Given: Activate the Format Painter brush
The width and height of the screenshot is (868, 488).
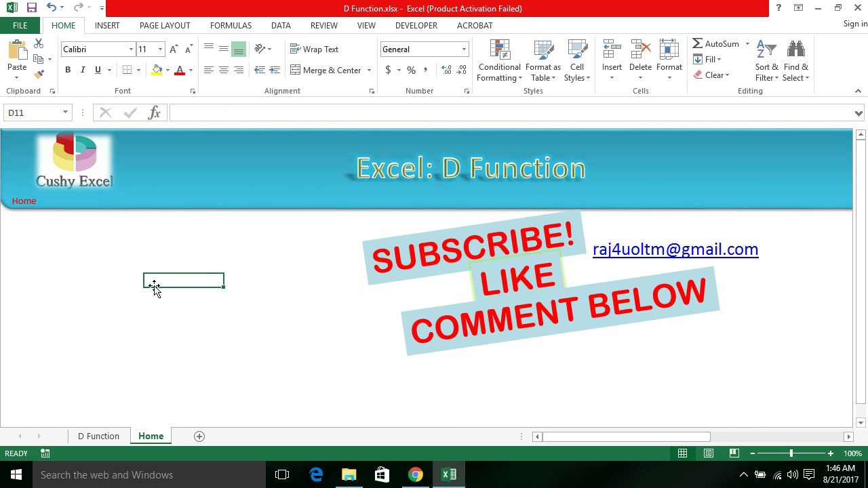Looking at the screenshot, I should click(39, 74).
